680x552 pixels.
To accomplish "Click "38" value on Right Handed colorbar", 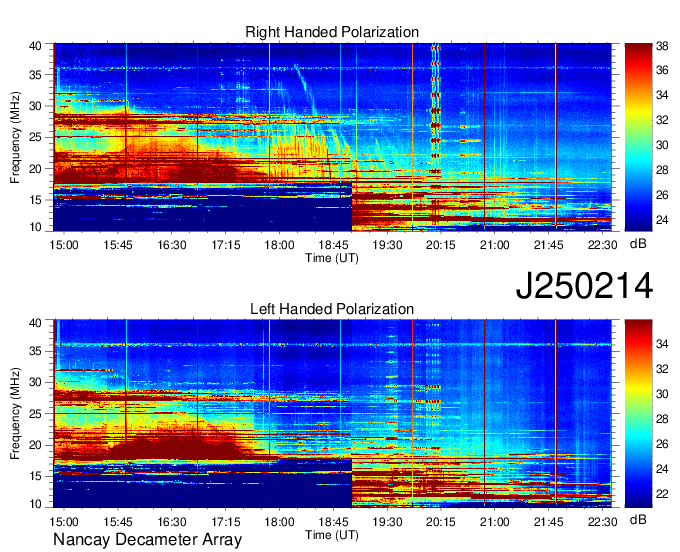I will click(x=662, y=46).
